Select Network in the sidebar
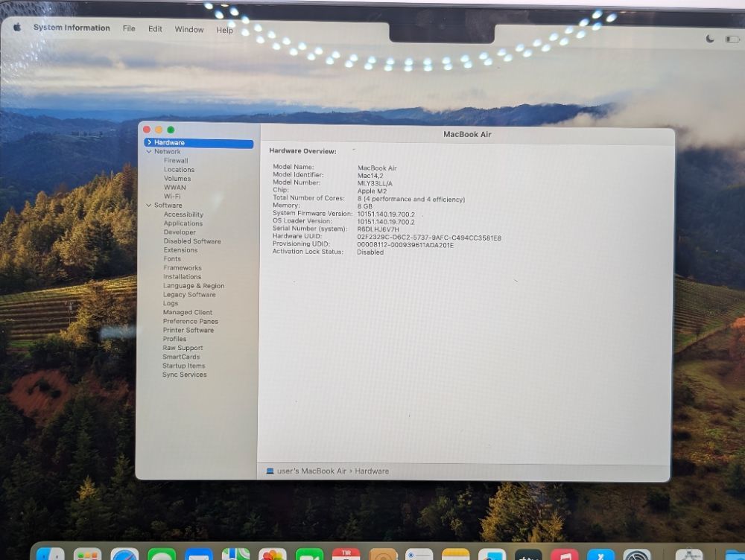Viewport: 745px width, 560px height. (167, 151)
